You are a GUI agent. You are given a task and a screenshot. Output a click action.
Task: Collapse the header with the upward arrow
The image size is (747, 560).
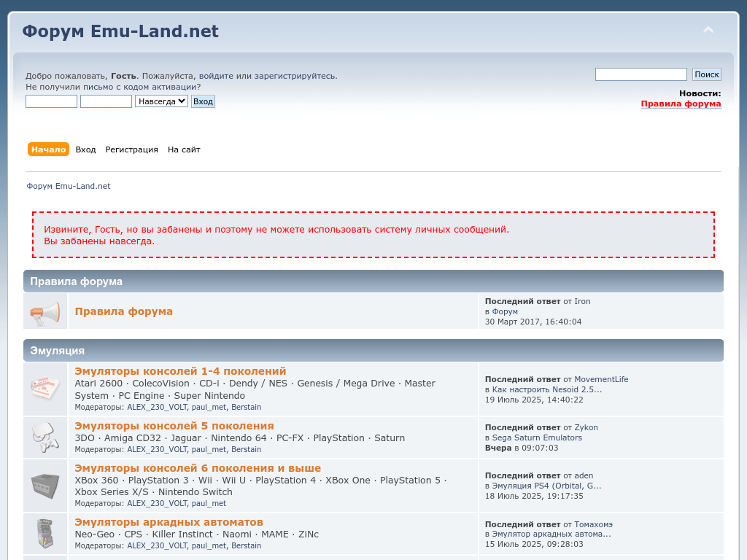pyautogui.click(x=708, y=31)
